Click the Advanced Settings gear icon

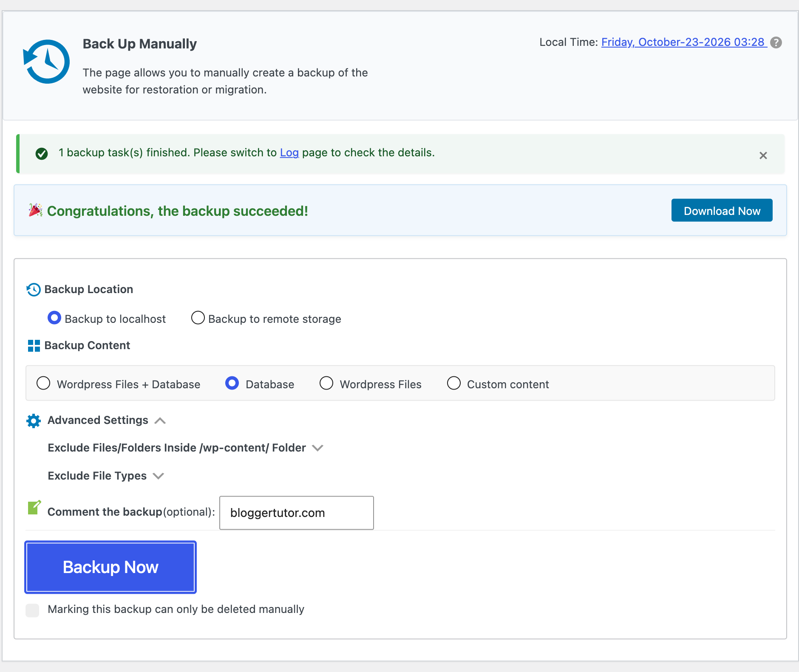[34, 421]
